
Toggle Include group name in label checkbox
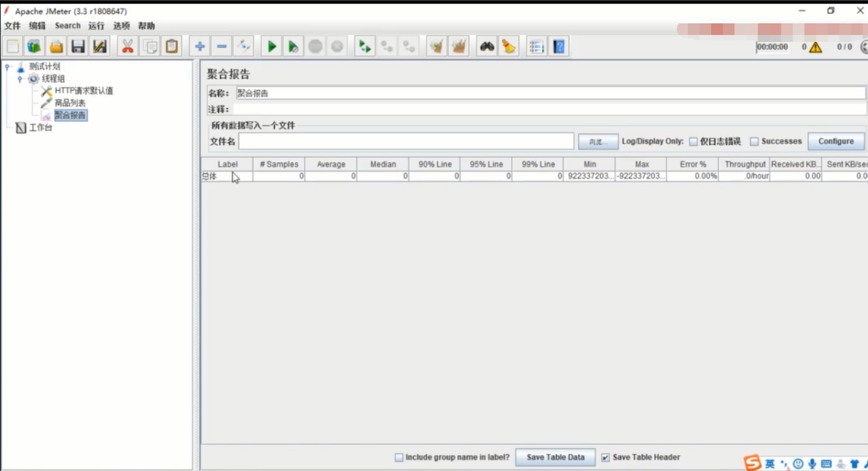click(399, 458)
